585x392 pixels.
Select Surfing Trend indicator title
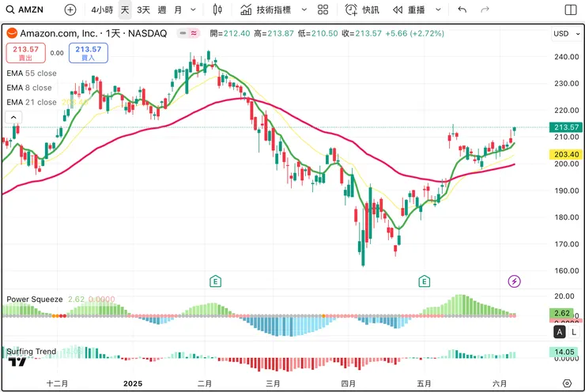point(32,352)
